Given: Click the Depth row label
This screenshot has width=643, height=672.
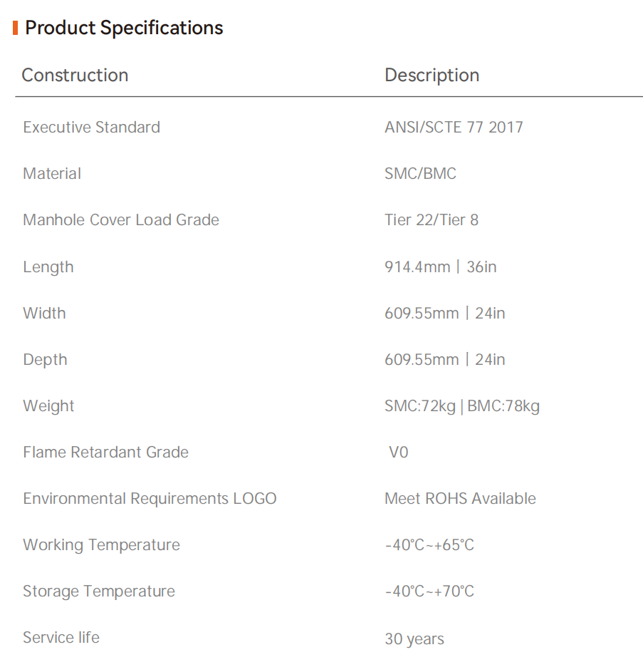Looking at the screenshot, I should (x=45, y=360).
